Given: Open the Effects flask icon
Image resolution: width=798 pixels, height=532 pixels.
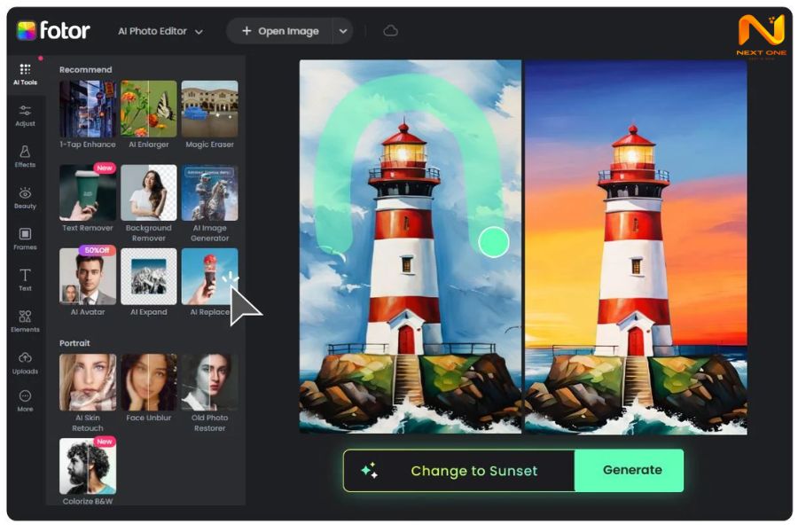Looking at the screenshot, I should 25,154.
